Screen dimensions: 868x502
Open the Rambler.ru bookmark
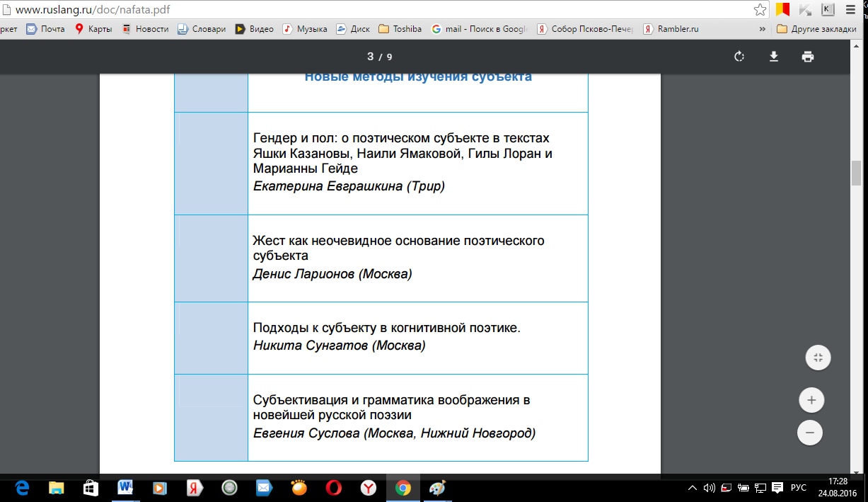tap(671, 29)
